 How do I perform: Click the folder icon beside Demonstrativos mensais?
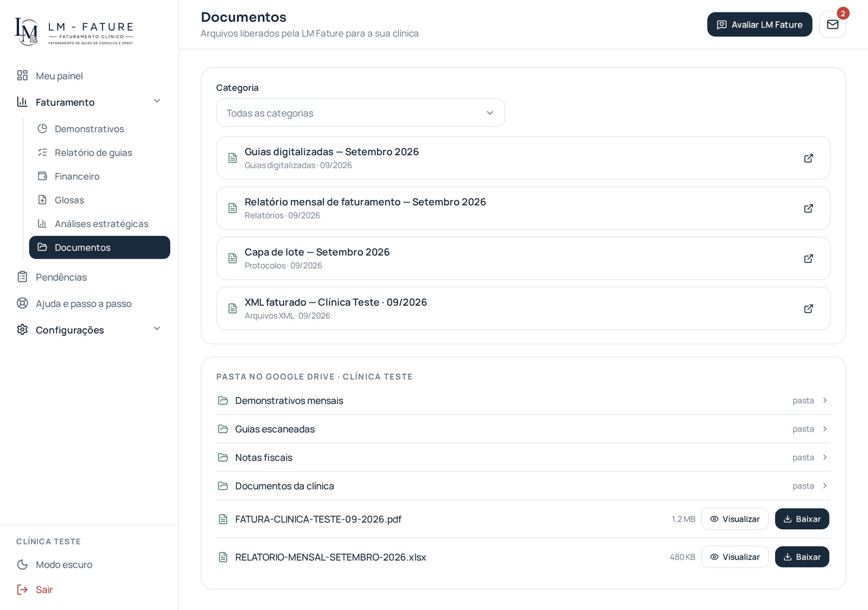pos(223,400)
